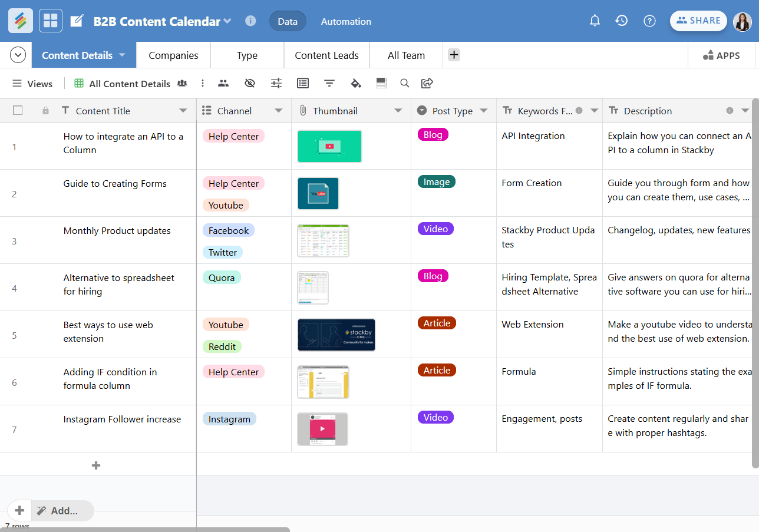Open the Companies table tab
759x532 pixels.
[x=173, y=55]
